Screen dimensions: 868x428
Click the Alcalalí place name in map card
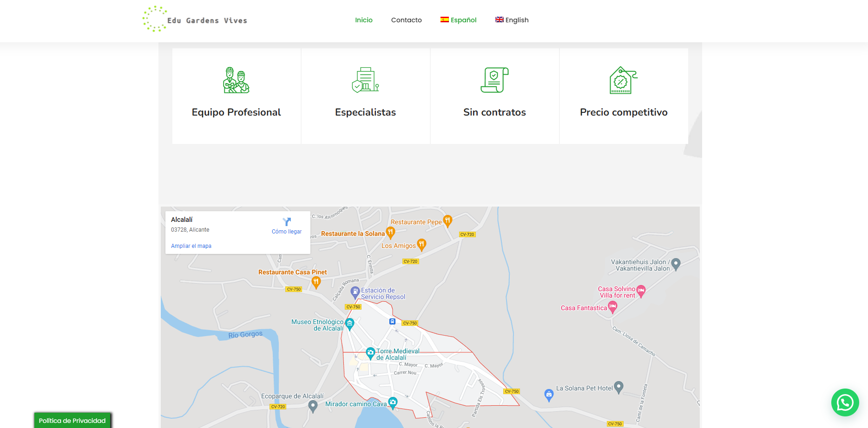[x=182, y=220]
